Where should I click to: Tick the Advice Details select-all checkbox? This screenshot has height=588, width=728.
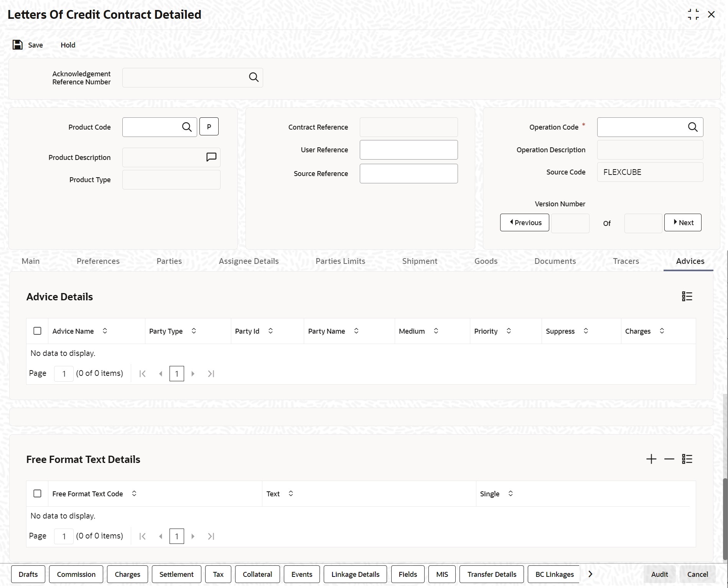pos(37,331)
